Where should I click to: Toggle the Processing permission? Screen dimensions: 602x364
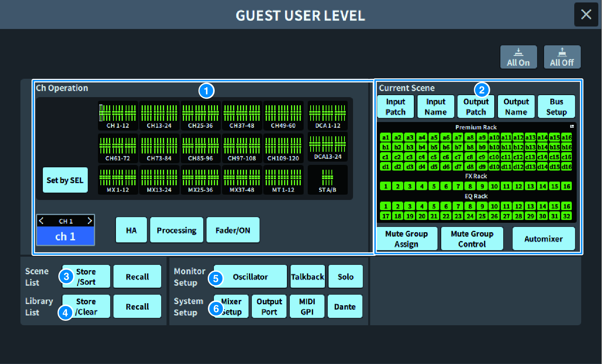click(177, 230)
